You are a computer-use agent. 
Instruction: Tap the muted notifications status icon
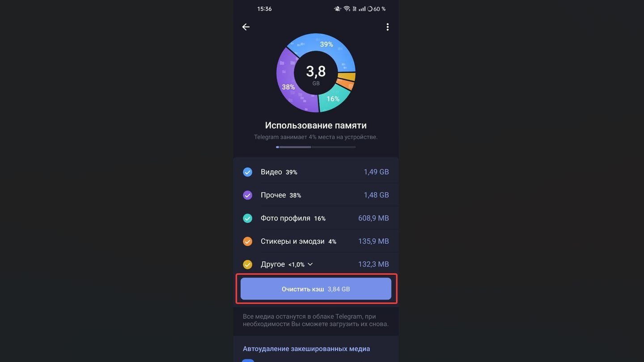pos(337,9)
